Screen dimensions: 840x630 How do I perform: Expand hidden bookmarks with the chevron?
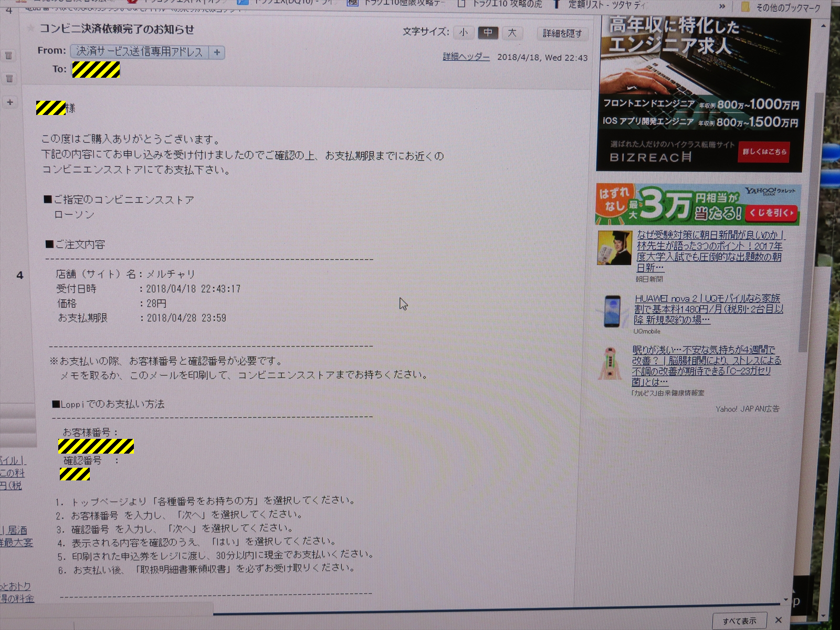(722, 6)
